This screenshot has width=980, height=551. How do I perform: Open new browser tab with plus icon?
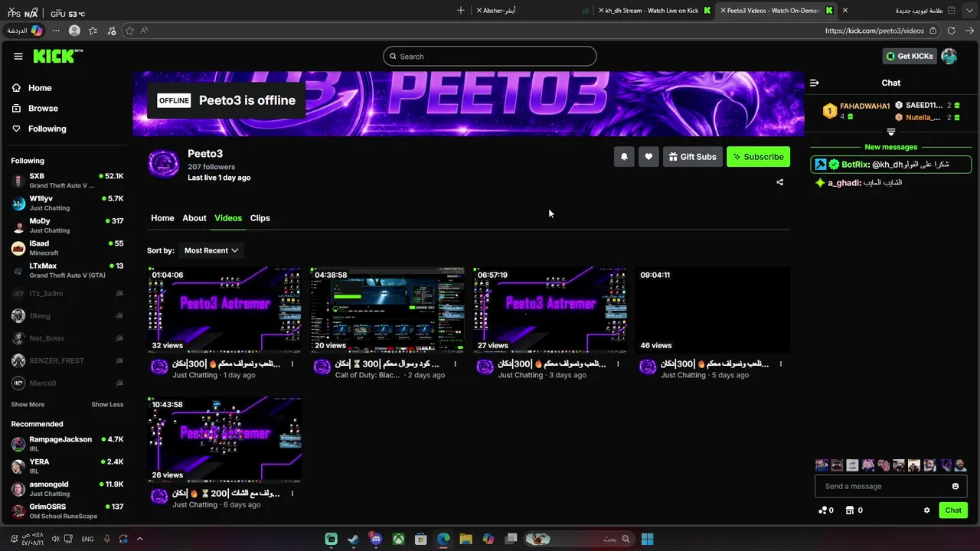(460, 11)
